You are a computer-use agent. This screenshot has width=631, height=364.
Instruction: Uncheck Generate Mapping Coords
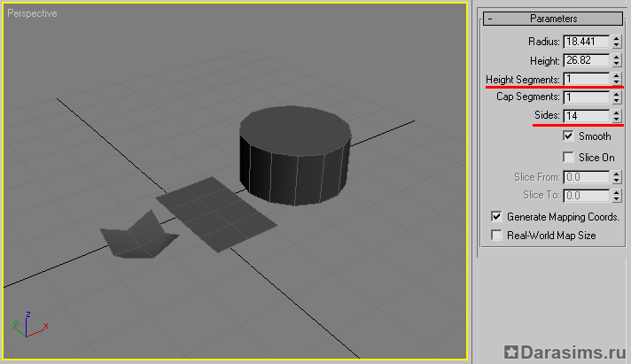point(497,216)
